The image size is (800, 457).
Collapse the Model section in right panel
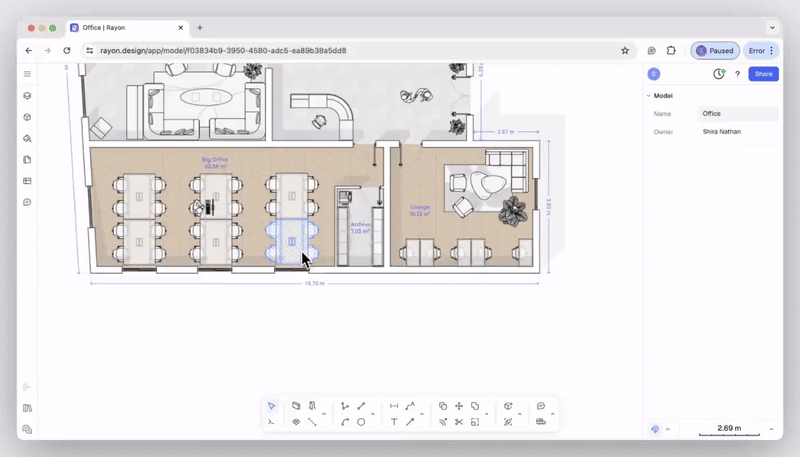[648, 96]
